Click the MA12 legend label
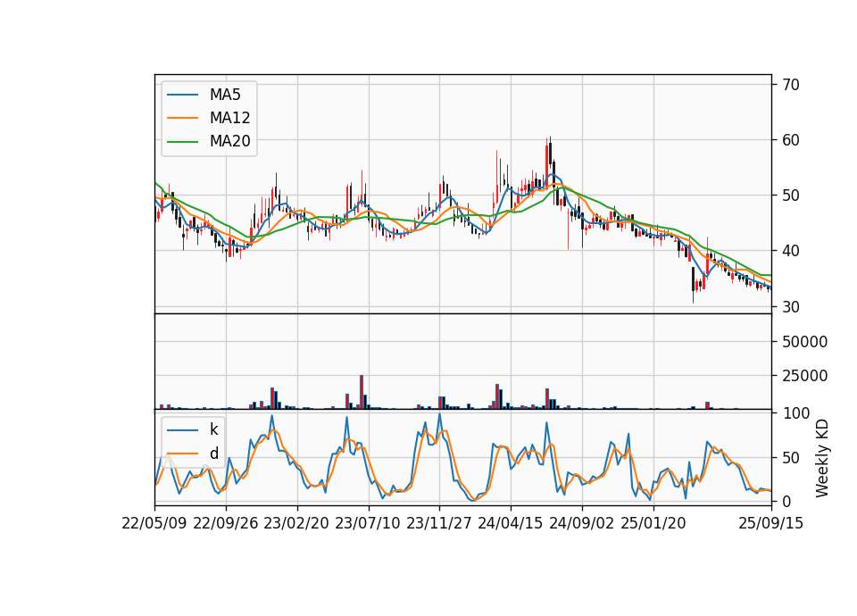 pos(229,118)
